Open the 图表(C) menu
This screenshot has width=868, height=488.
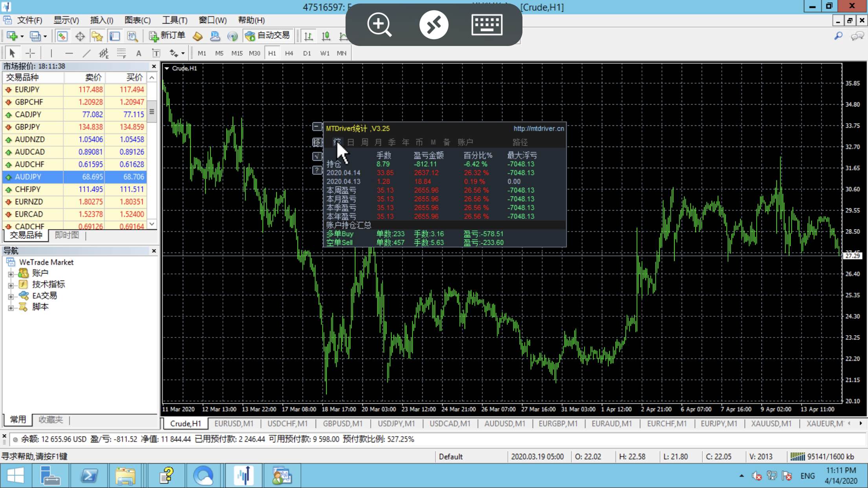click(137, 20)
